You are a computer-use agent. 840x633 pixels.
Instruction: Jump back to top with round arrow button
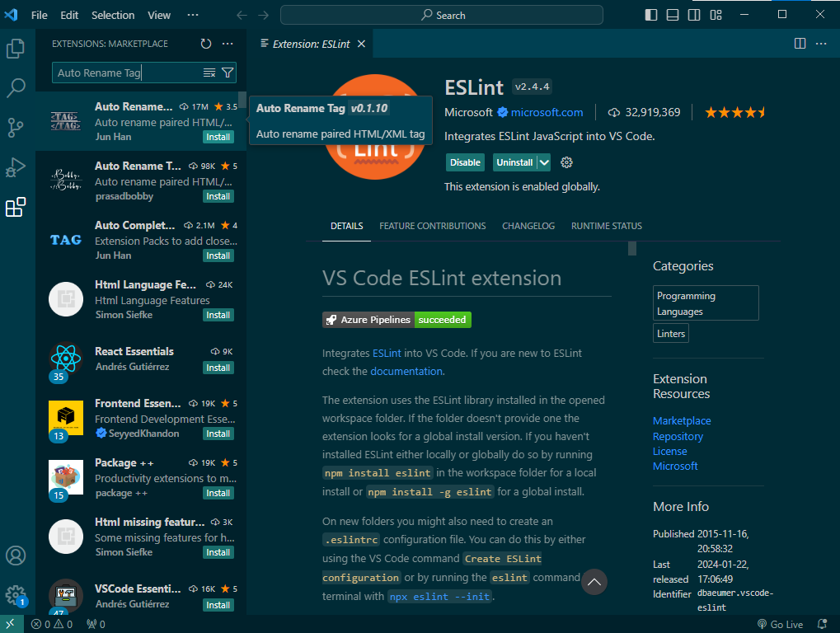(x=594, y=582)
